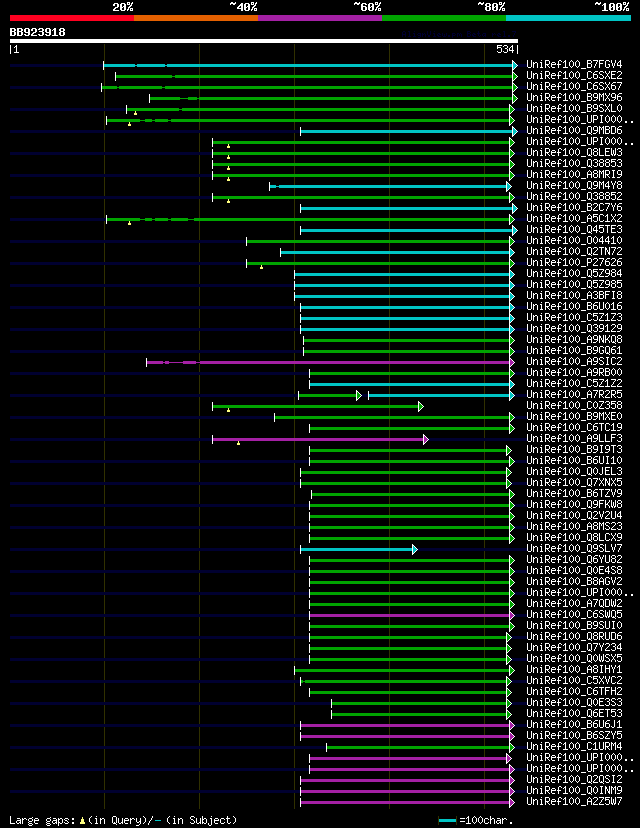
Task: Select hit UniRef100_Q8LEW3
Action: tap(574, 153)
